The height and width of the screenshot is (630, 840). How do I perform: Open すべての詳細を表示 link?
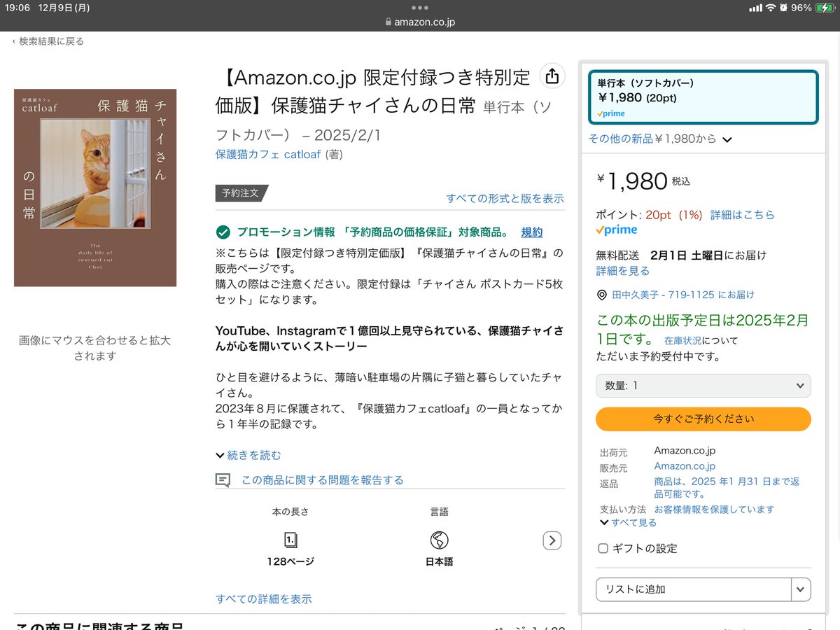click(264, 599)
